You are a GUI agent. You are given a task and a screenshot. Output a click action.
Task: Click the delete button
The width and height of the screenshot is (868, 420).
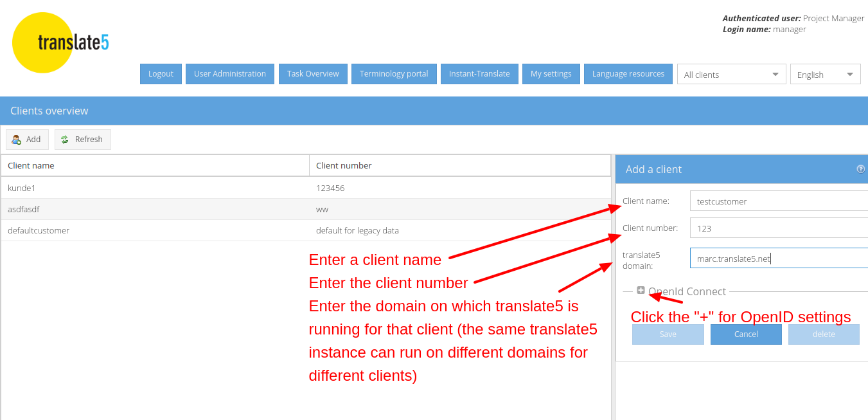[824, 334]
